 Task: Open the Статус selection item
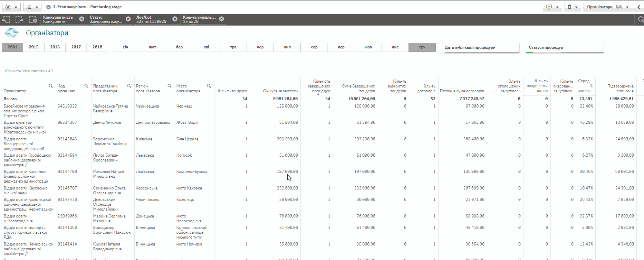105,19
